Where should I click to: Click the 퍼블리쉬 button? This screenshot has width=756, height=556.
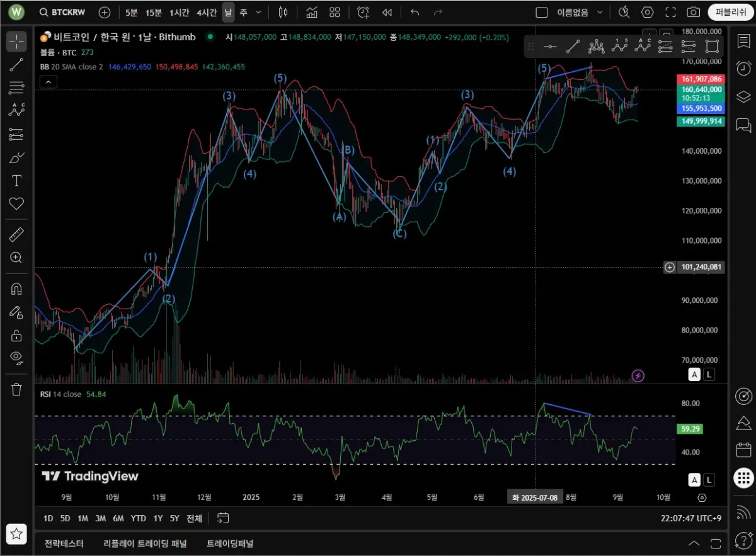tap(730, 12)
